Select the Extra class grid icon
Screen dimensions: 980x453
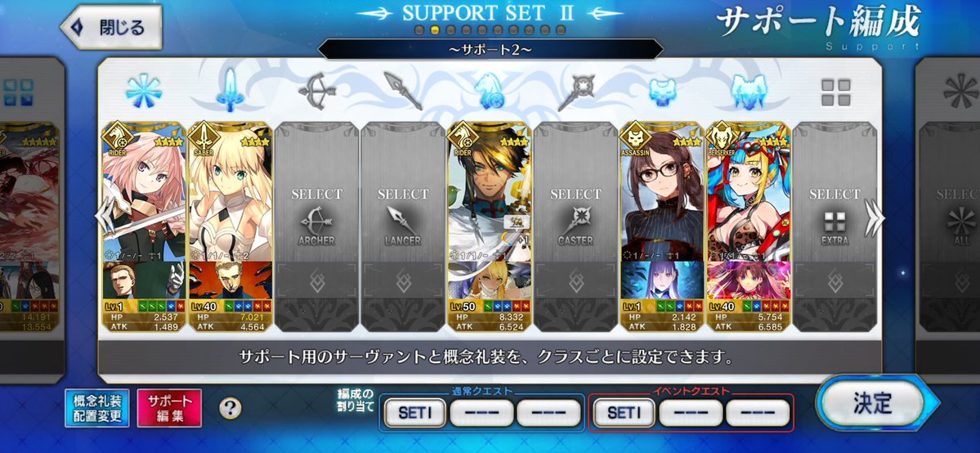[835, 92]
